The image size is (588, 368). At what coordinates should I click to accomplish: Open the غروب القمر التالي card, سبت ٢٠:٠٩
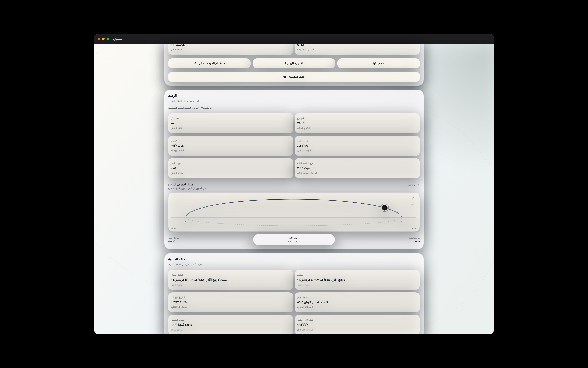tap(357, 168)
